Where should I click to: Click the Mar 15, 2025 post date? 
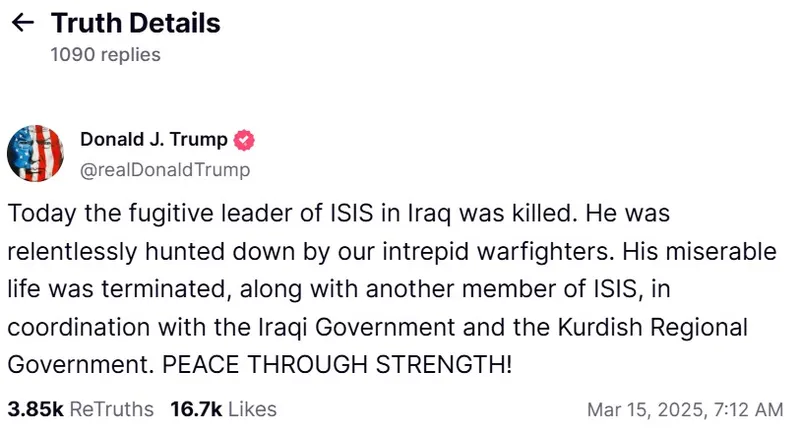(x=645, y=410)
